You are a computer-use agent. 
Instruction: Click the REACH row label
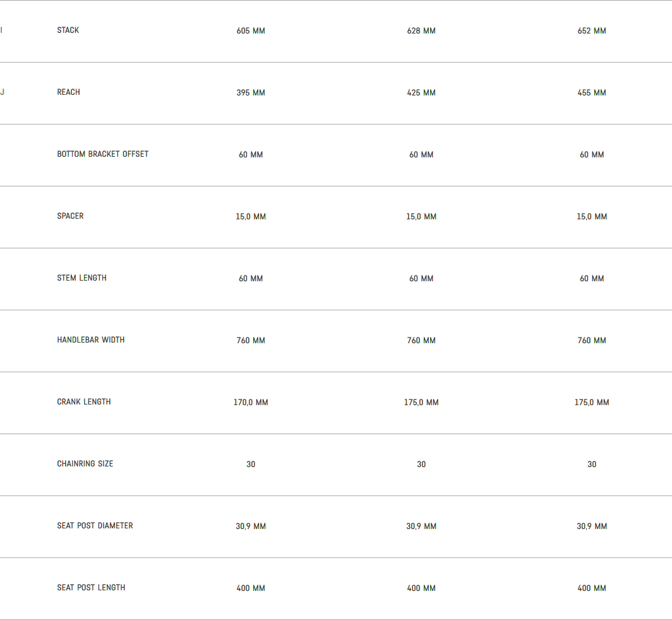coord(69,92)
